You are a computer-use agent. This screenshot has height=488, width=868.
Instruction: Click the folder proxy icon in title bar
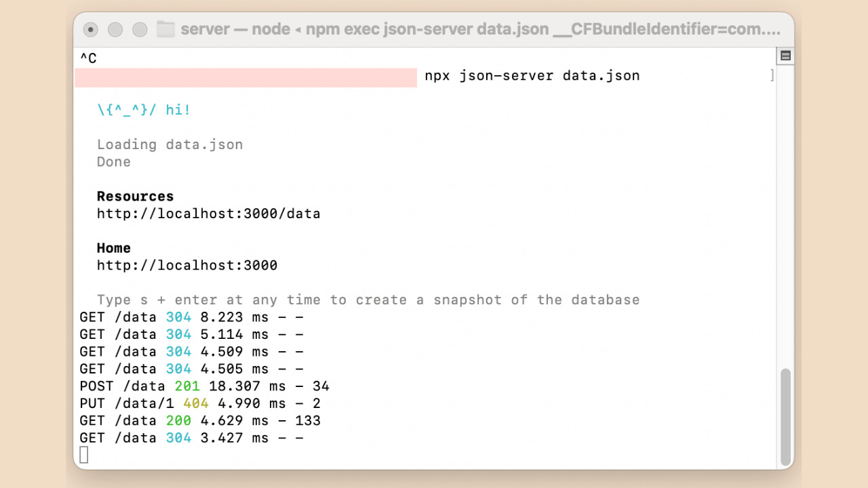(x=165, y=29)
